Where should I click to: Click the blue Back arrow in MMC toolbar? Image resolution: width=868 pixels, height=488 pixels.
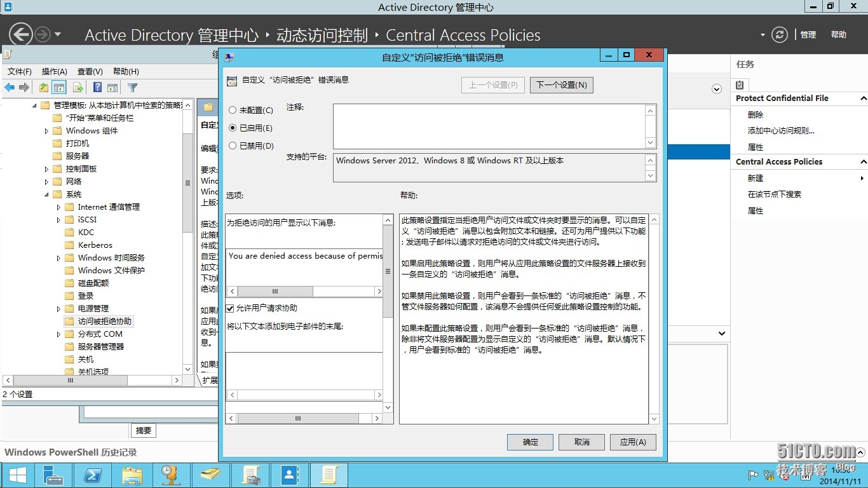click(10, 88)
